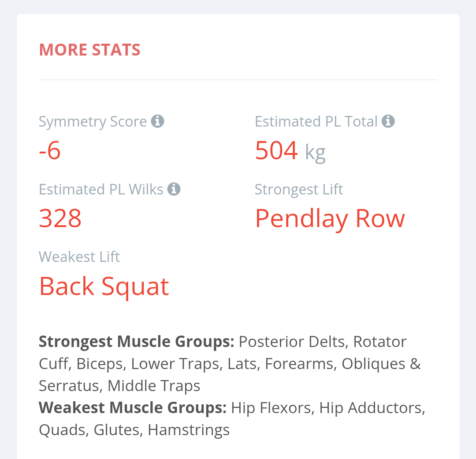Click the Strongest Lift label

(298, 189)
